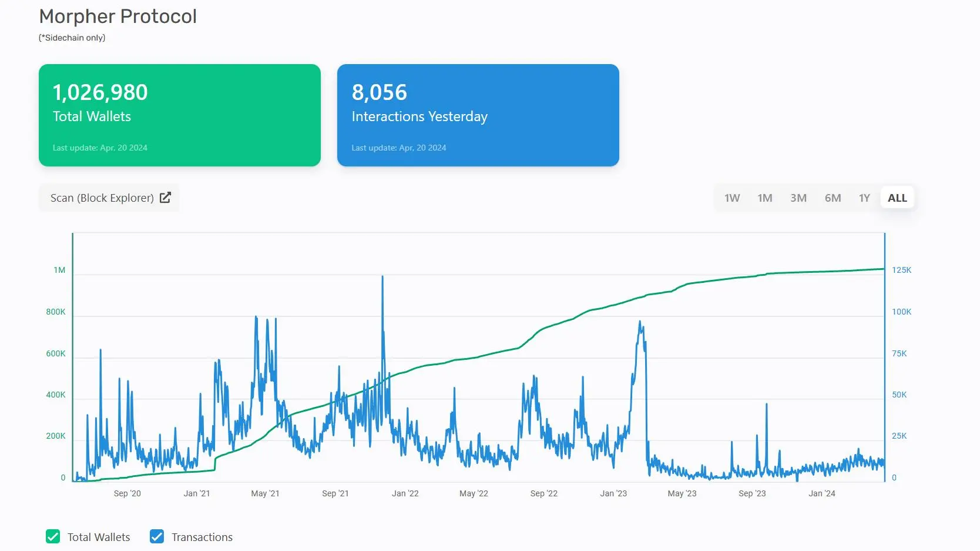This screenshot has height=551, width=980.
Task: Uncheck the Total Wallets checkbox
Action: pos(53,536)
